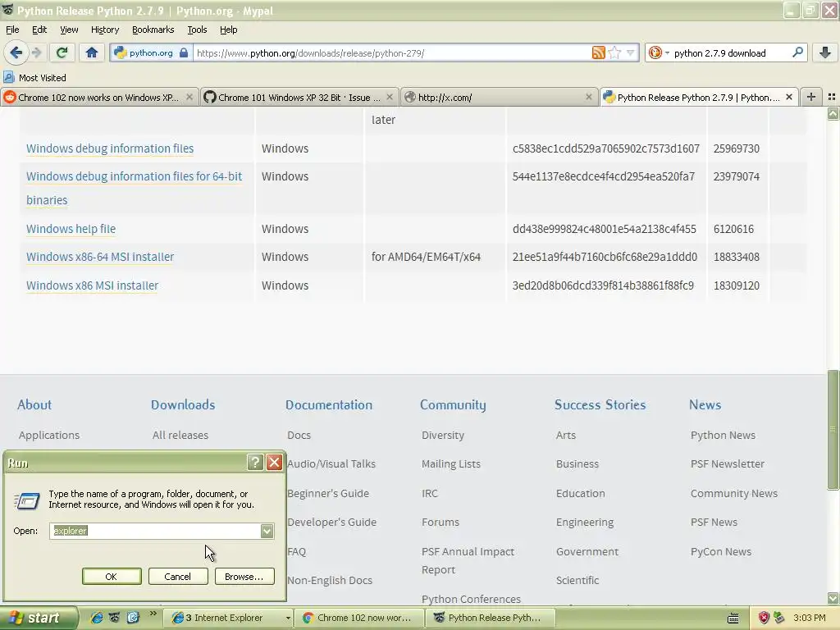840x630 pixels.
Task: Download Windows x86 MSI installer
Action: [x=92, y=285]
